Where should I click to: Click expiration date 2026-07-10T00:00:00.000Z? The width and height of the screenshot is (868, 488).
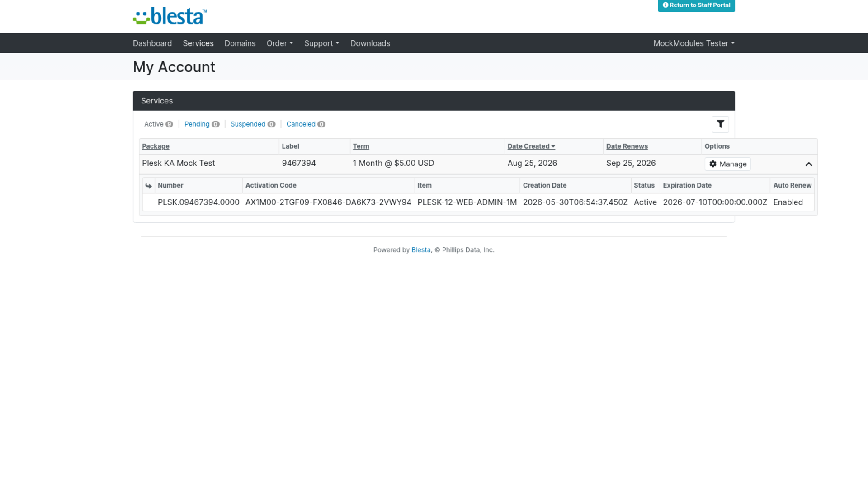tap(715, 202)
